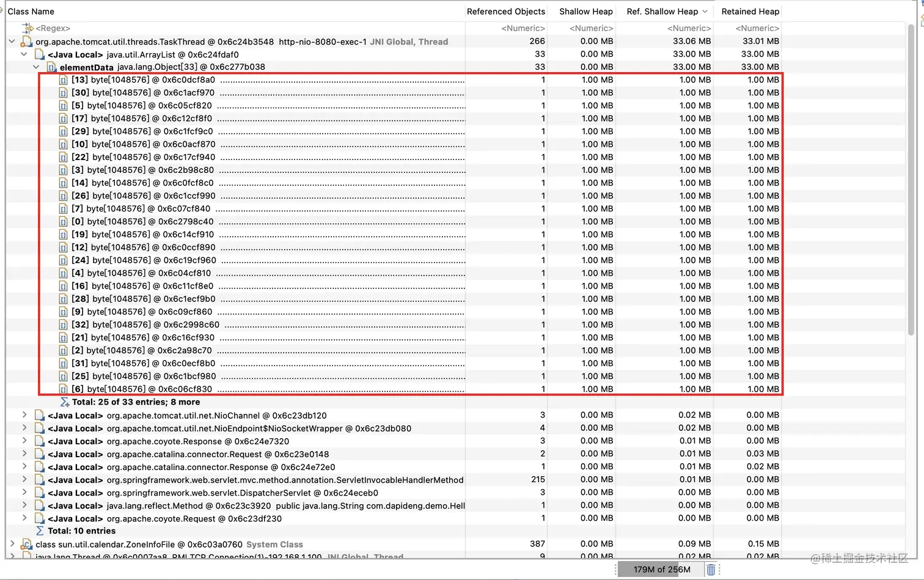Click the ArrayList Java Local object icon
924x580 pixels.
(x=40, y=54)
